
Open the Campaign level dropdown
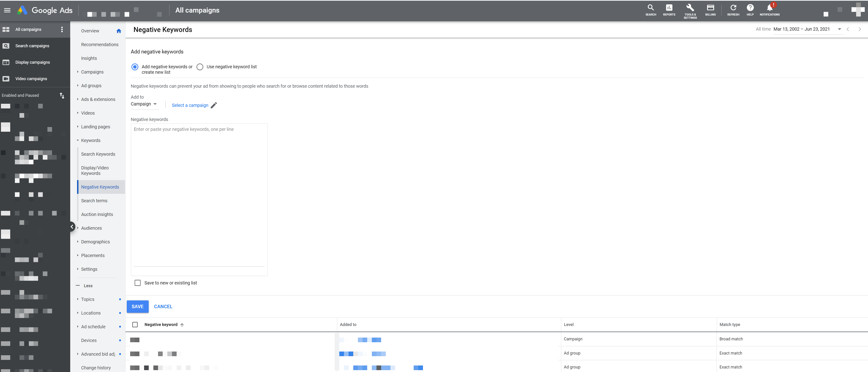click(x=143, y=104)
